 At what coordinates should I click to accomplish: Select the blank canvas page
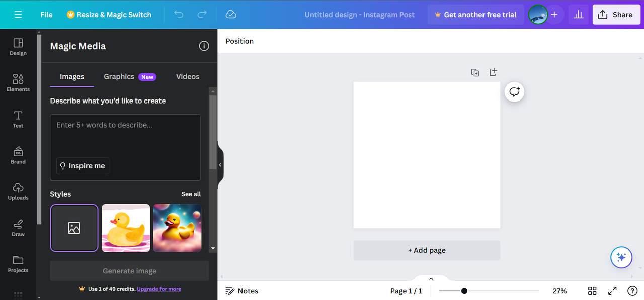pos(427,155)
